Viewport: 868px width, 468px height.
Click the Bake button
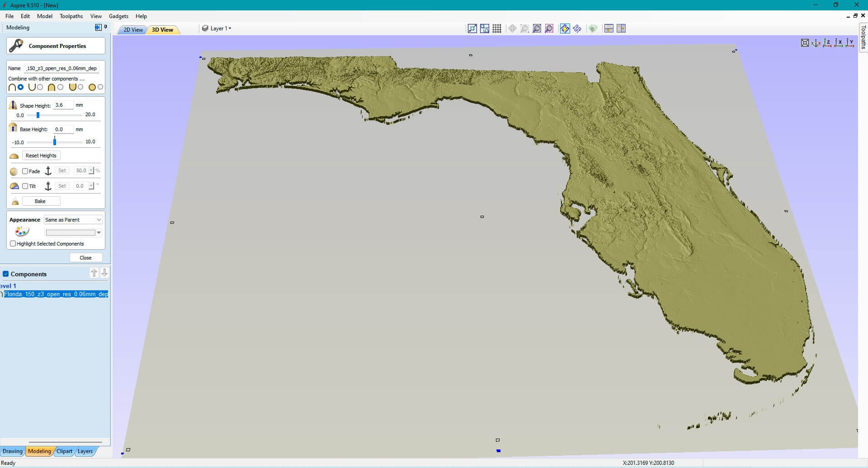pos(41,201)
